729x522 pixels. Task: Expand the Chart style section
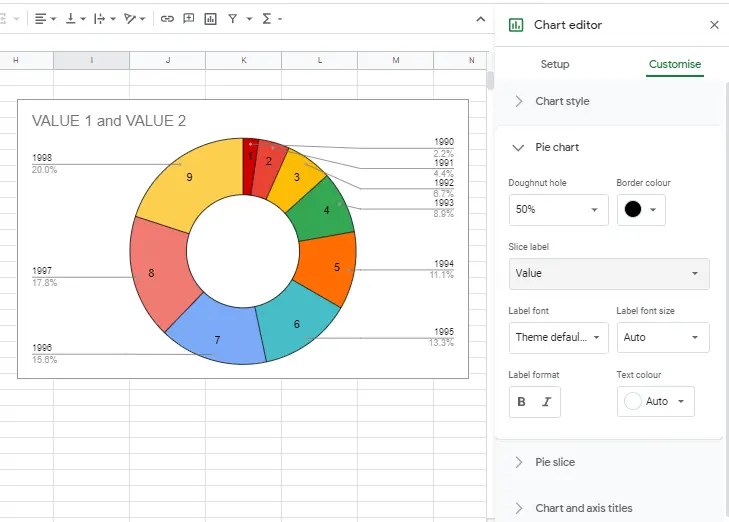pyautogui.click(x=609, y=101)
